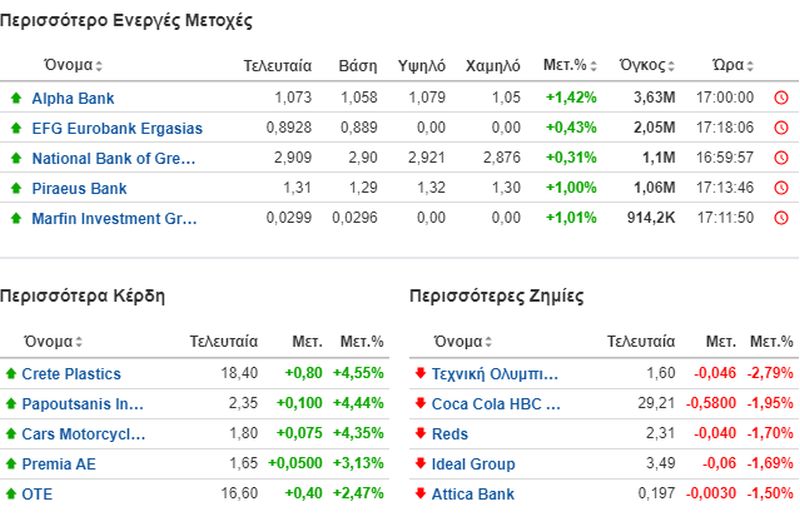
Task: Sort active stocks by Όγκος column
Action: click(x=647, y=65)
